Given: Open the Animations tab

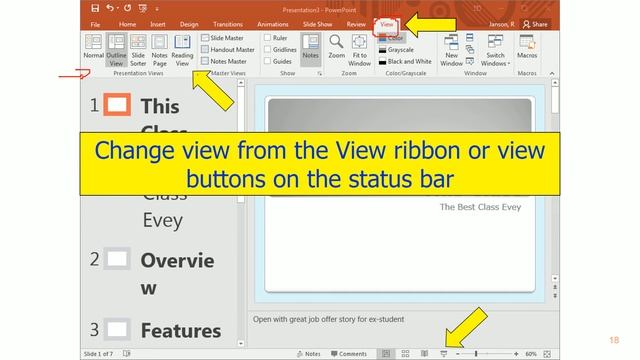Looking at the screenshot, I should click(x=273, y=24).
